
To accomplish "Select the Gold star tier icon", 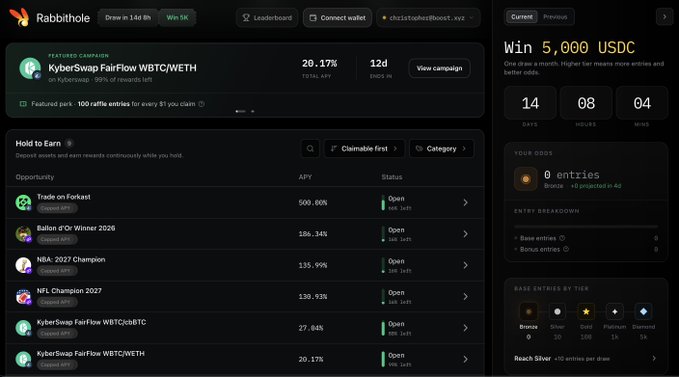I will tap(586, 312).
